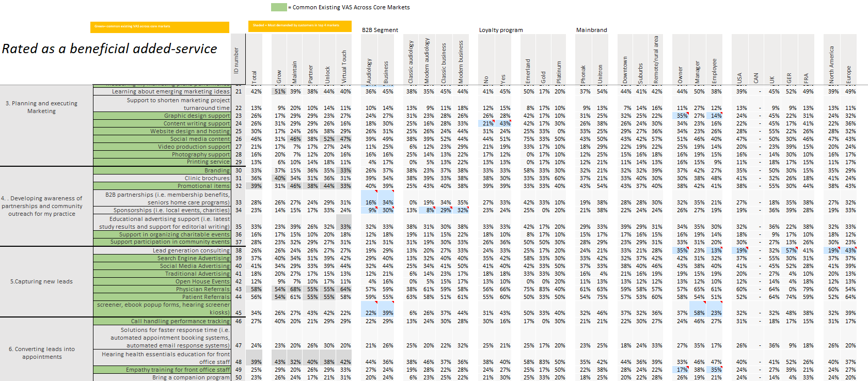
Task: Click the 'B2B Segment' group label
Action: coord(380,30)
